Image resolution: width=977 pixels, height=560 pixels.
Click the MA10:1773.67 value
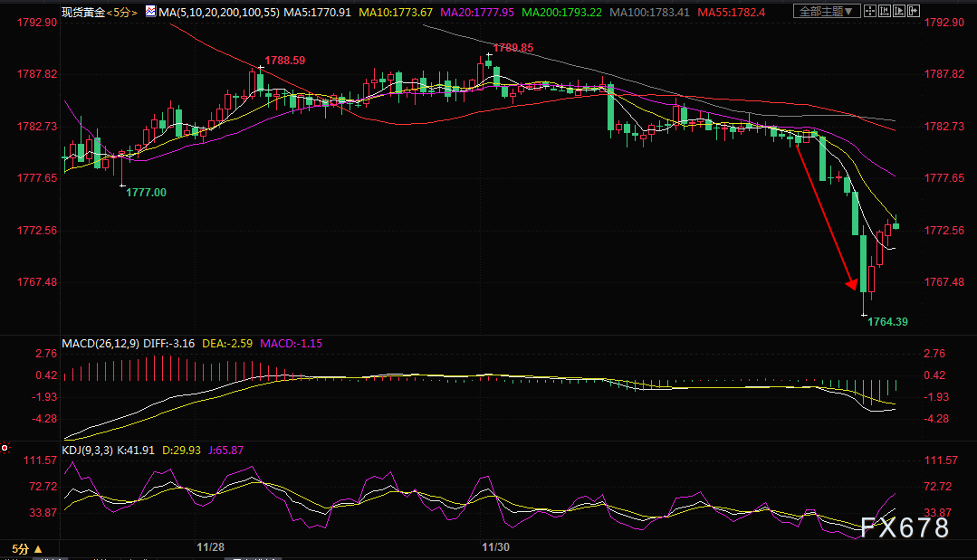coord(396,12)
